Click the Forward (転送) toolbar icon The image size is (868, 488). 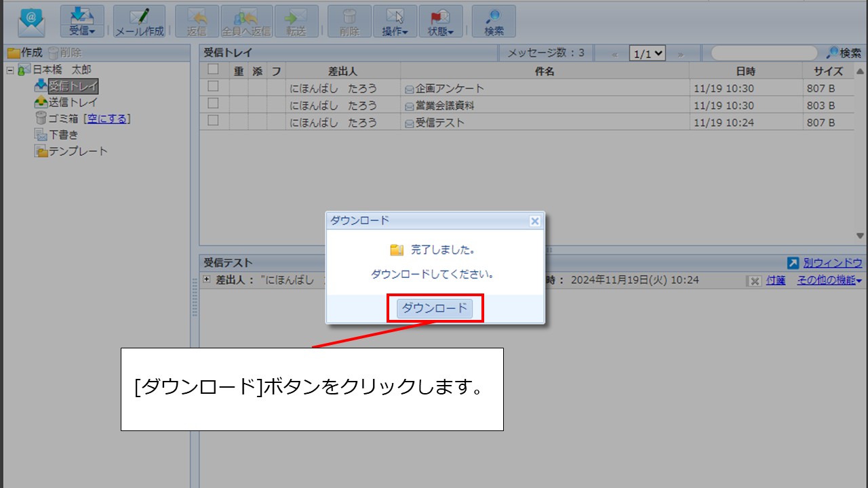coord(296,21)
